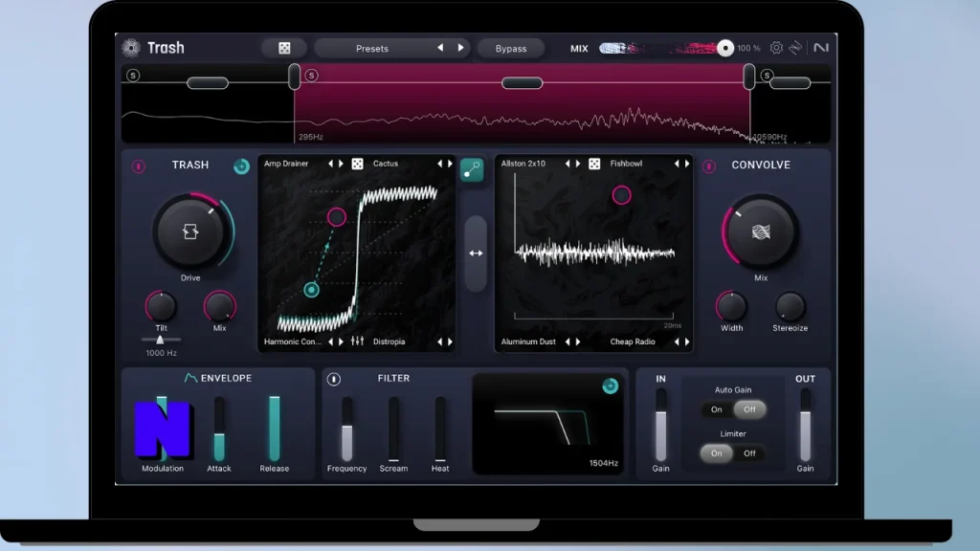Click the Envelope shape icon
The height and width of the screenshot is (551, 980).
click(x=190, y=378)
